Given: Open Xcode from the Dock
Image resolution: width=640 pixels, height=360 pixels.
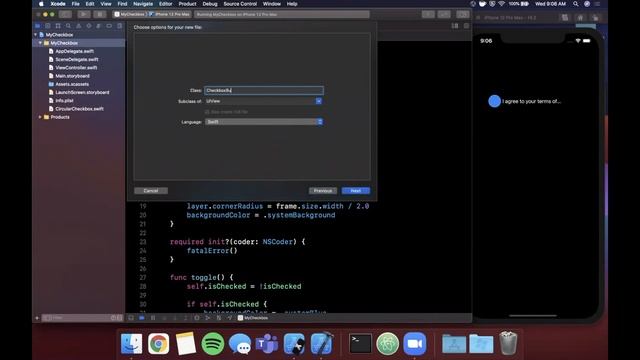Looking at the screenshot, I should pos(321,343).
